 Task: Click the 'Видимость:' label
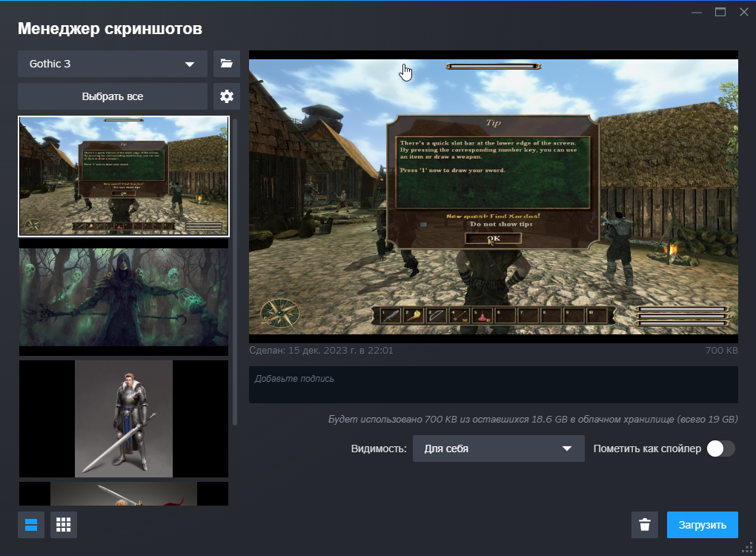pos(379,449)
